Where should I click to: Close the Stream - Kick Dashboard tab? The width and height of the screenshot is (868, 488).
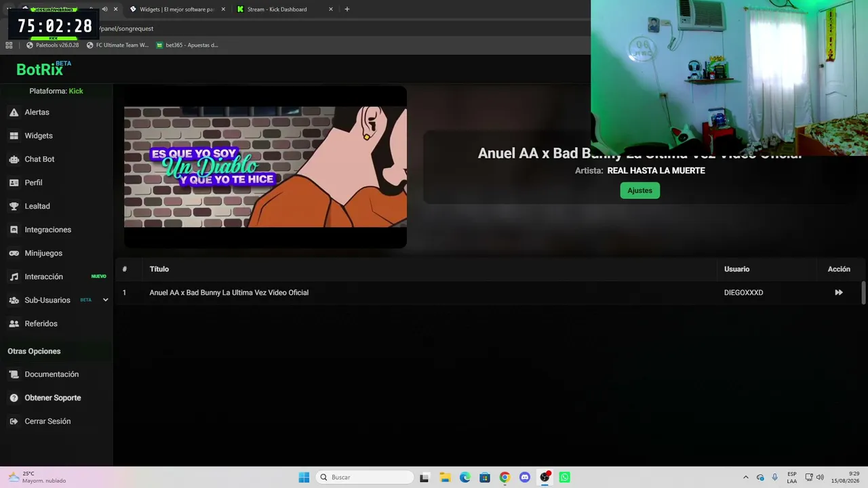click(331, 9)
